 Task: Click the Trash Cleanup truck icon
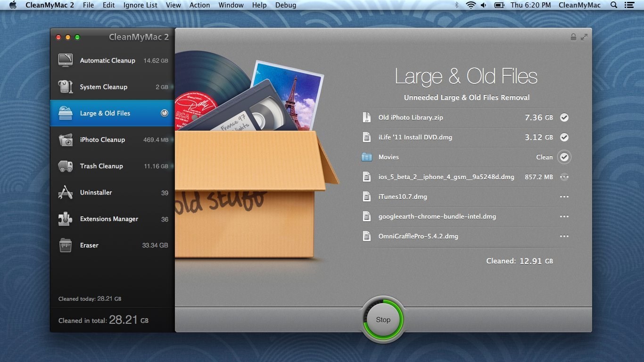pos(65,166)
